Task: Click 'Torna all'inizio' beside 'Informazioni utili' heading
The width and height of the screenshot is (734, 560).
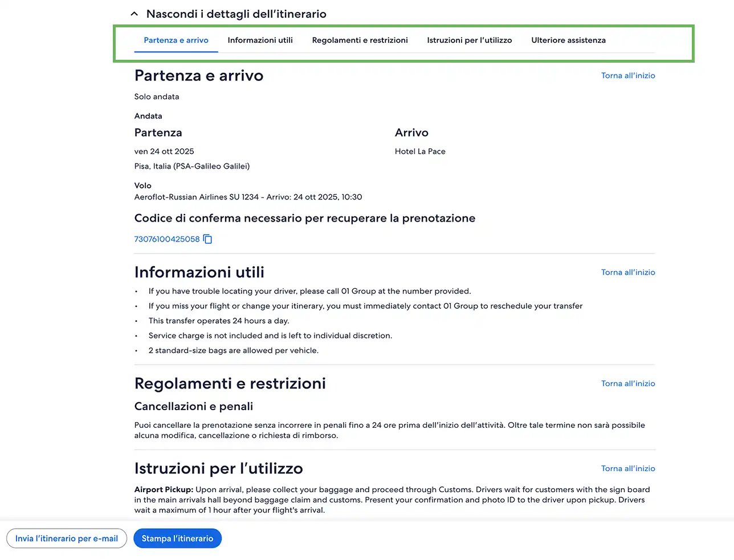Action: pyautogui.click(x=628, y=272)
